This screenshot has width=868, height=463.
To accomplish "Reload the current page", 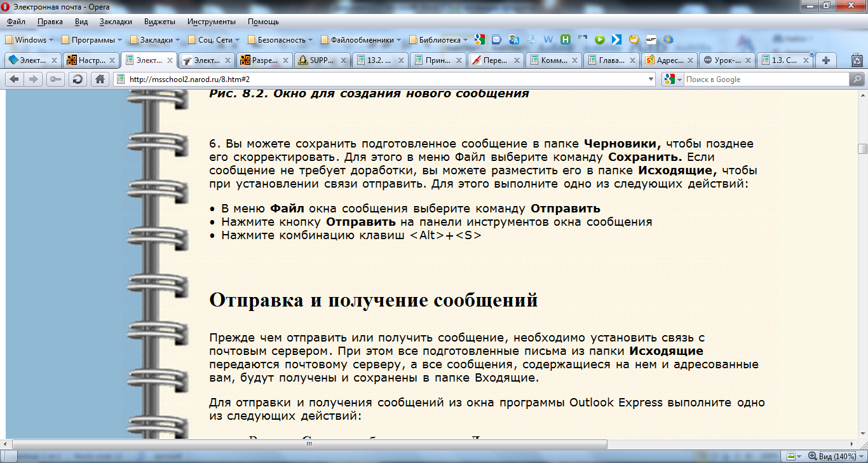I will (x=78, y=79).
